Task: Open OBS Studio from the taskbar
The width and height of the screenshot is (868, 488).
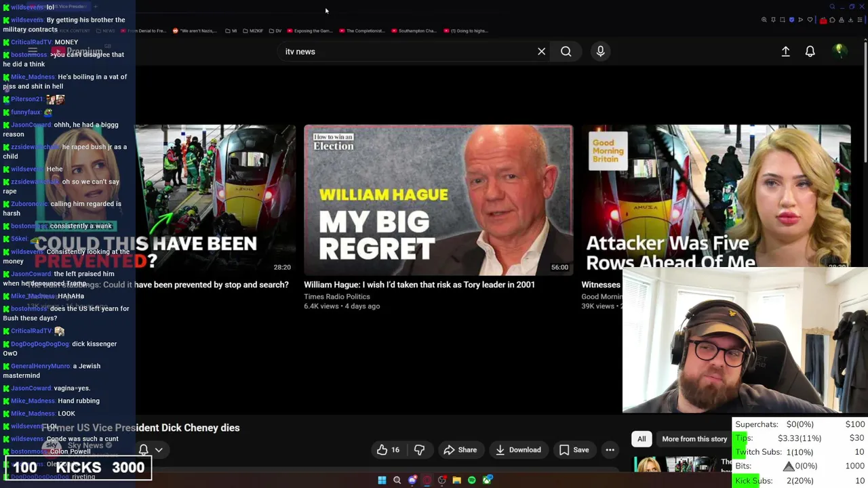Action: (442, 480)
